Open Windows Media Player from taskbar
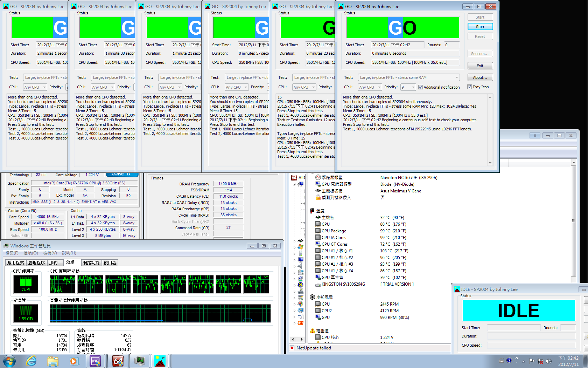 [73, 361]
